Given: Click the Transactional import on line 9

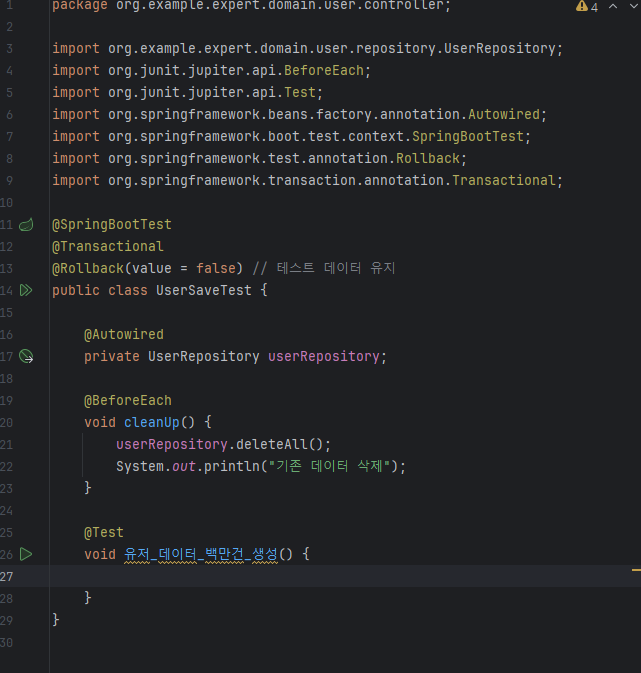Looking at the screenshot, I should pyautogui.click(x=307, y=180).
